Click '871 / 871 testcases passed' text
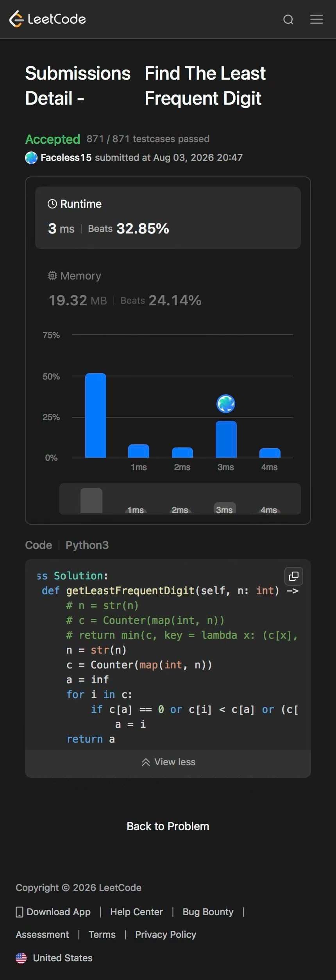This screenshot has height=980, width=336. (148, 139)
